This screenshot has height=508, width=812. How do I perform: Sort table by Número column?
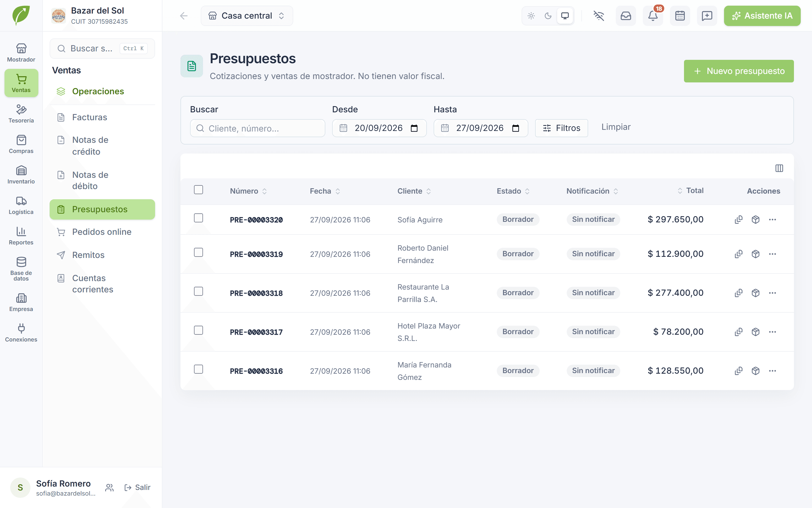click(248, 191)
